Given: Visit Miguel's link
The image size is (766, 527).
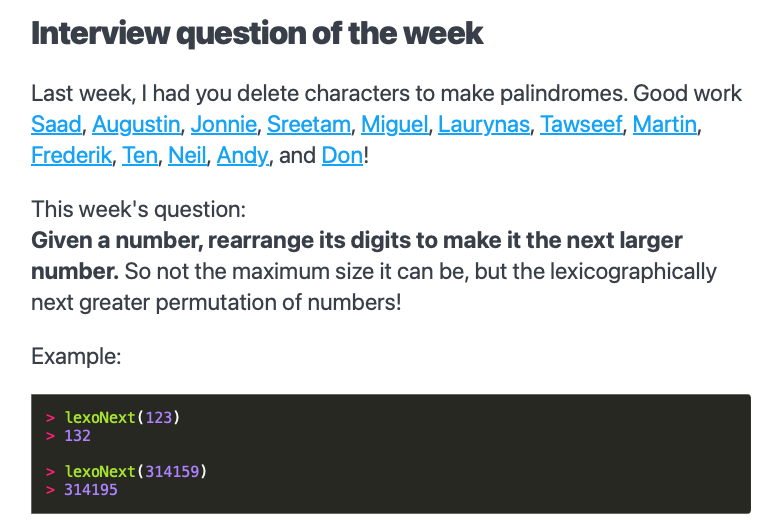Looking at the screenshot, I should 394,125.
